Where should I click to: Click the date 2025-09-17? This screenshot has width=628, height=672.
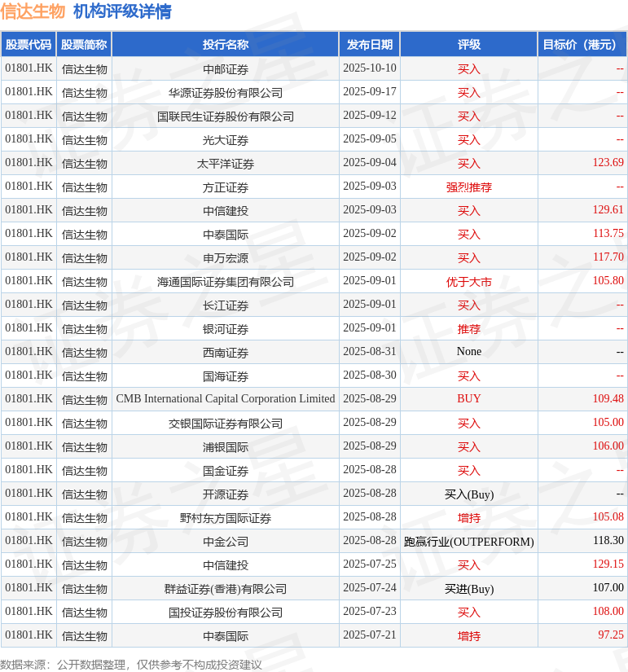click(370, 92)
